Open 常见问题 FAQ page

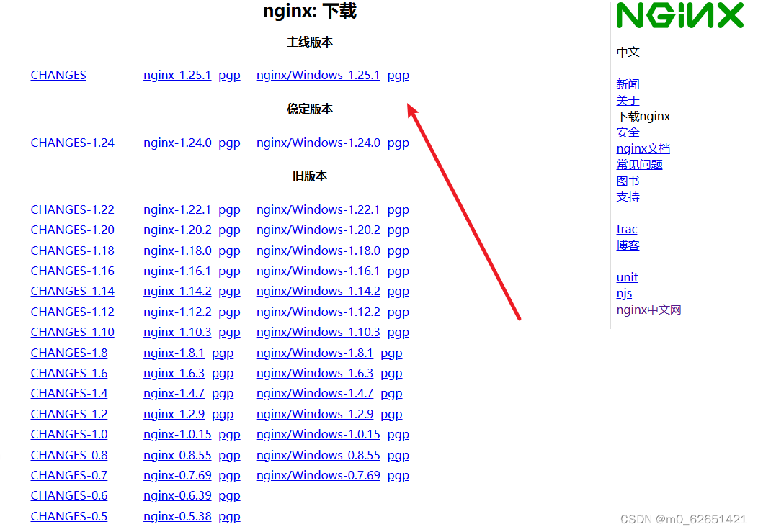tap(640, 165)
